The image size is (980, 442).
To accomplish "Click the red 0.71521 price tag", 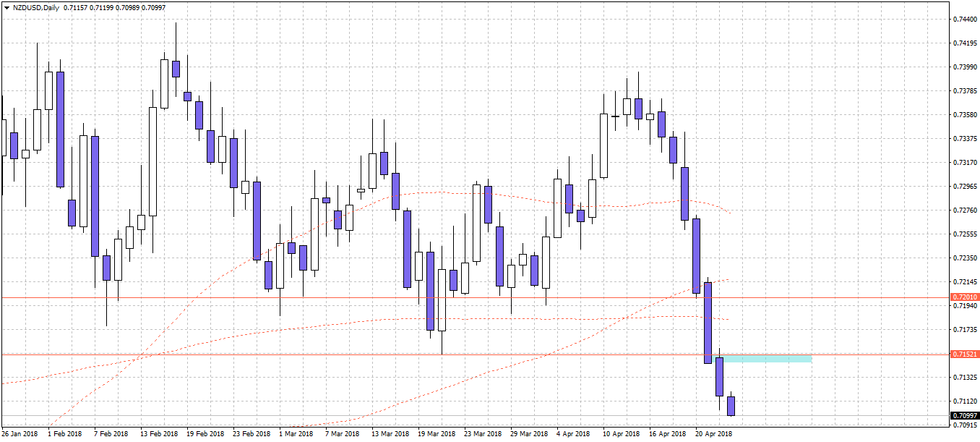I will coord(966,354).
